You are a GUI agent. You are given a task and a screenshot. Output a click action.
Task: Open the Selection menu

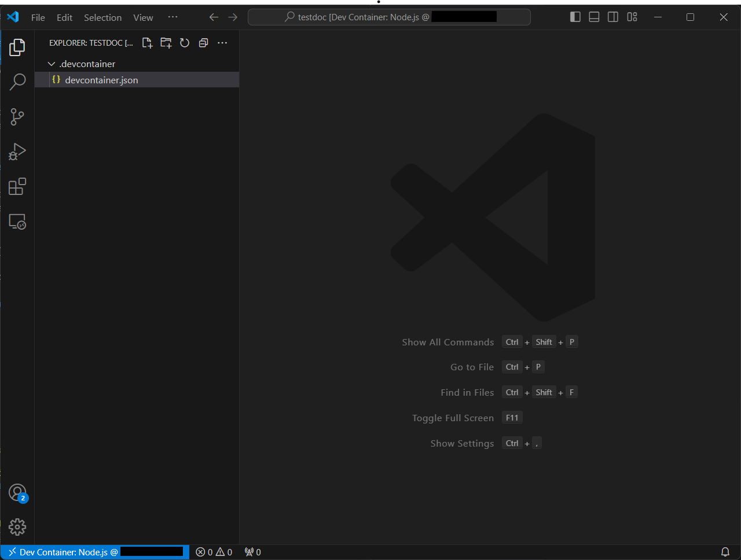[103, 17]
